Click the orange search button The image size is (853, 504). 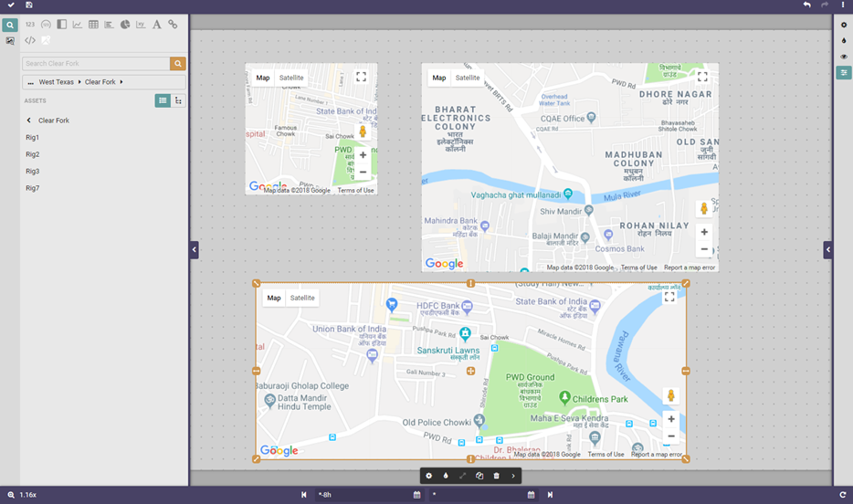(x=178, y=64)
